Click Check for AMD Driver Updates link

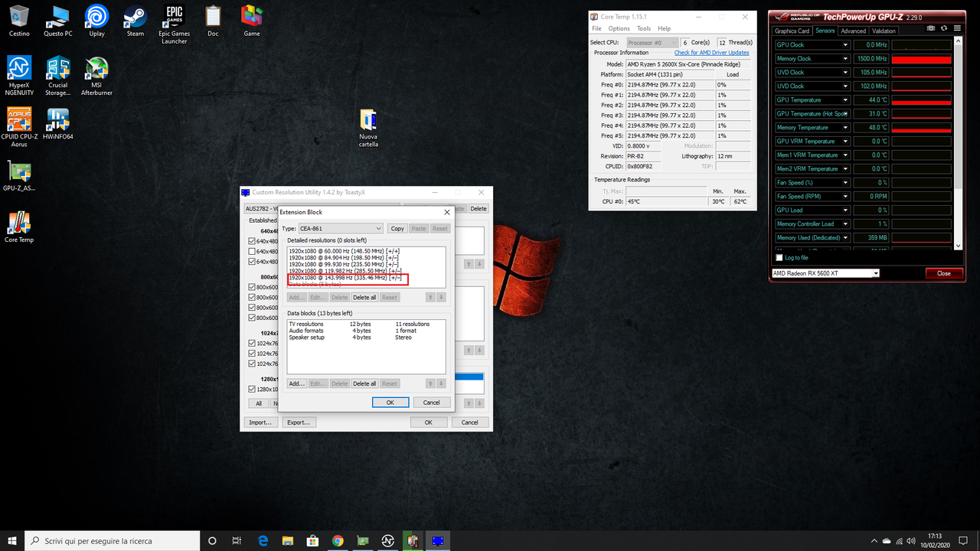[x=711, y=53]
